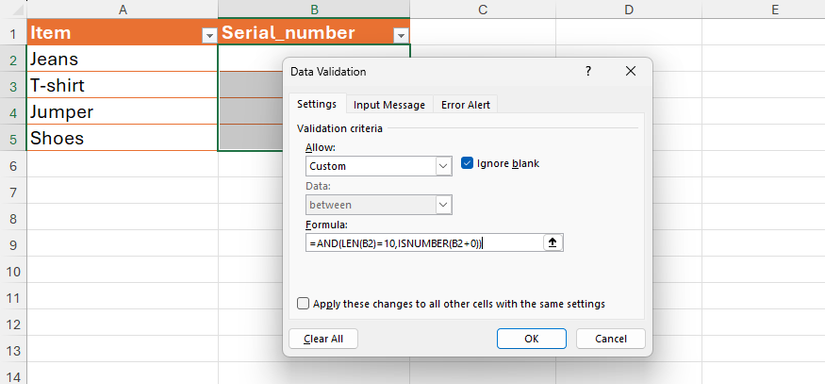Select row 9 header
Image resolution: width=825 pixels, height=384 pixels.
(x=13, y=244)
